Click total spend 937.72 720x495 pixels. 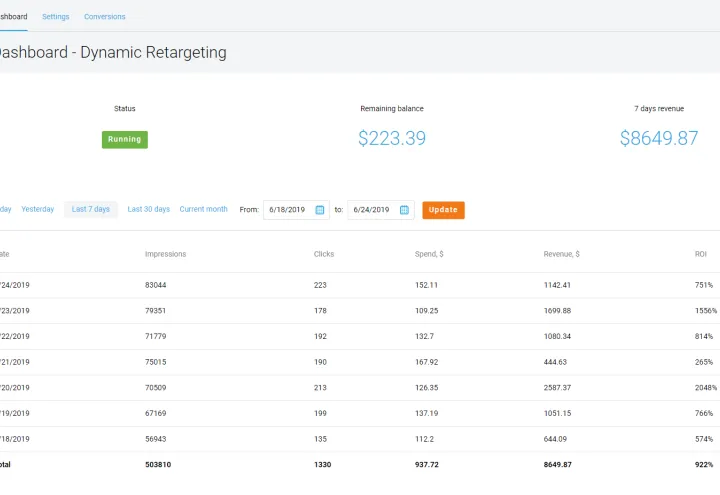427,465
